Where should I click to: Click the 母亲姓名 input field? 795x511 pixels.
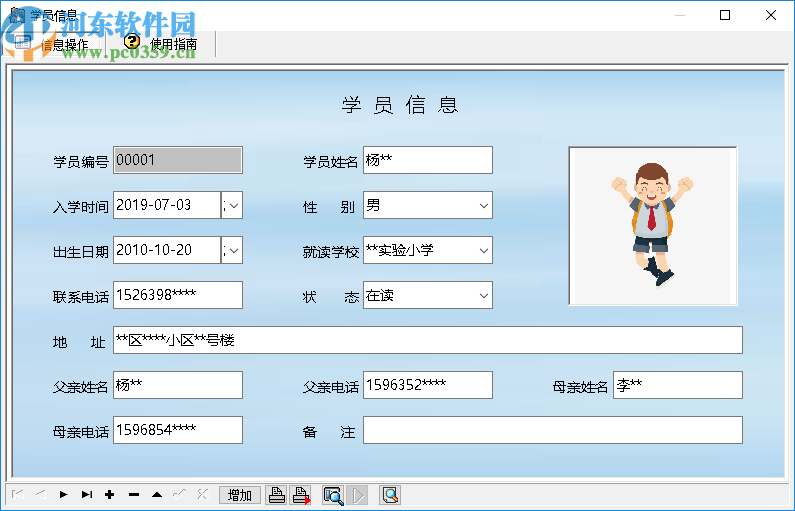click(678, 385)
